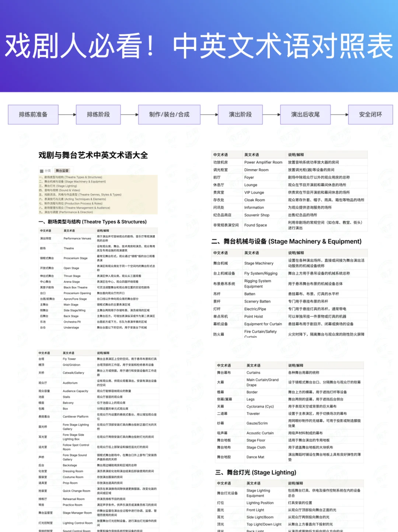
Task: Select the Traveler cell
Action: pos(253,414)
